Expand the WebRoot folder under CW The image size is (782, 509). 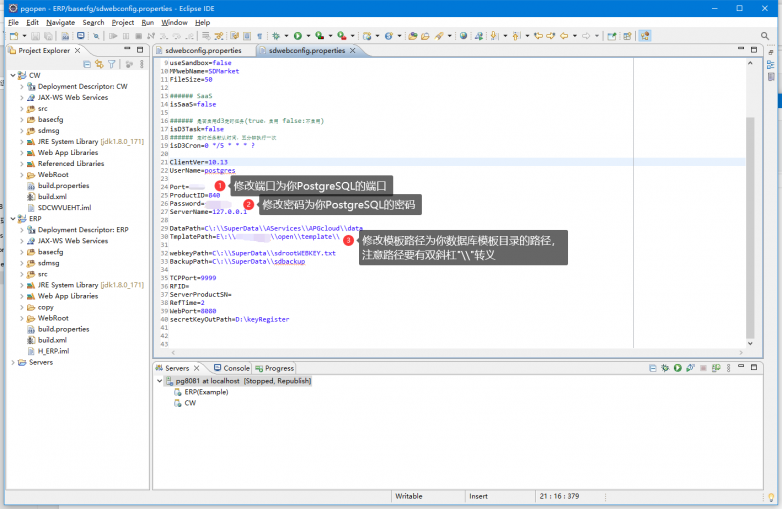(x=22, y=174)
